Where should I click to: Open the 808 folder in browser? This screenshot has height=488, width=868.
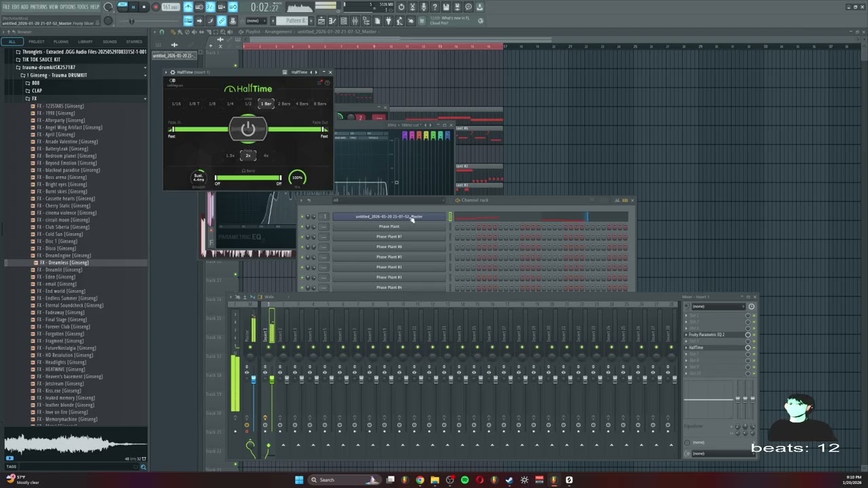[35, 83]
